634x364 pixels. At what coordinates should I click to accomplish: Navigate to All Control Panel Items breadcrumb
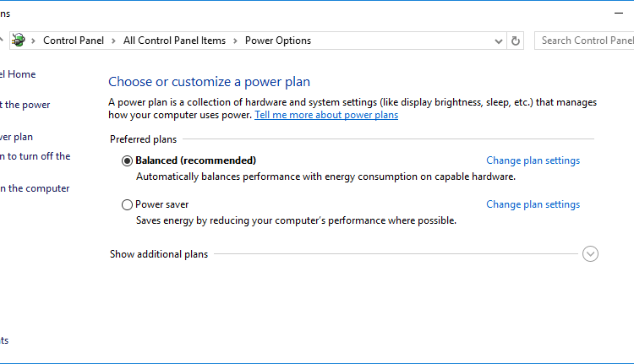(x=174, y=41)
